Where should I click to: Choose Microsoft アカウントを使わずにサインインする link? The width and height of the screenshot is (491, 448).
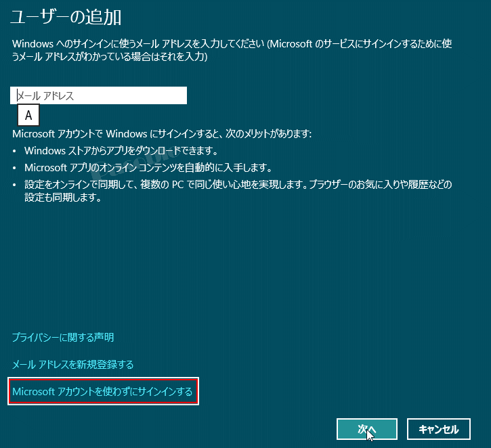click(102, 391)
